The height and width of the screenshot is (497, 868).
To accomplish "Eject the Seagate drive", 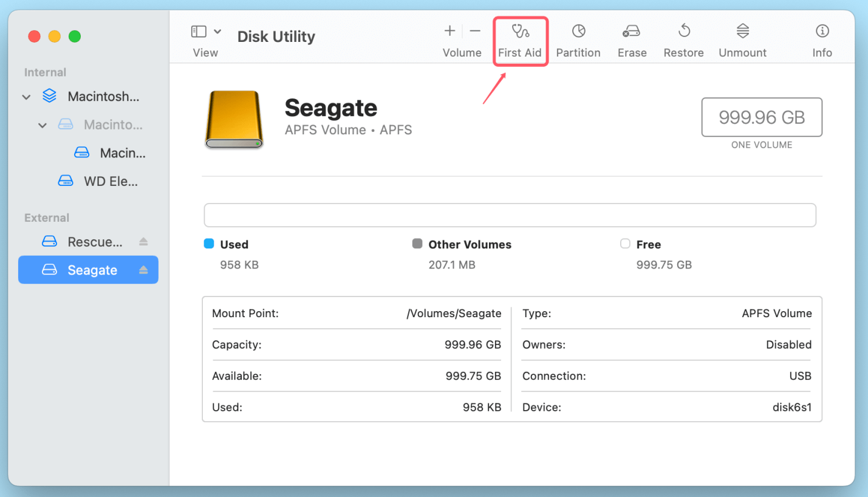I will [144, 269].
